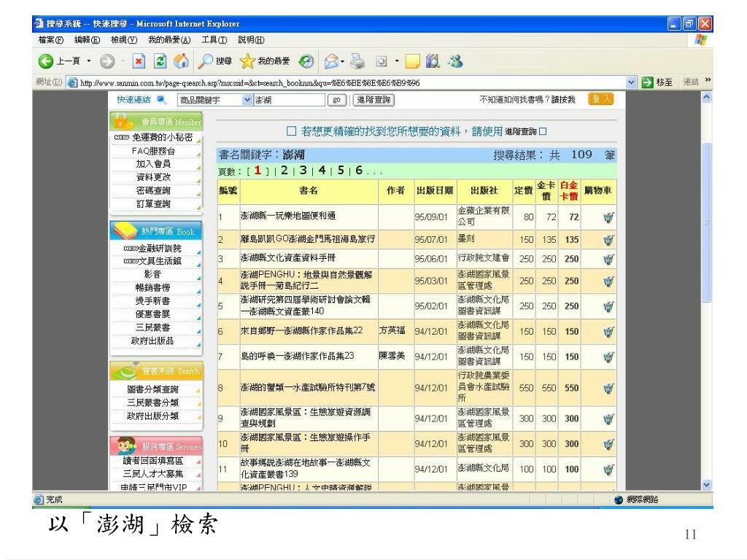Click the page scrollbar up arrow
The width and height of the screenshot is (747, 560).
point(706,97)
